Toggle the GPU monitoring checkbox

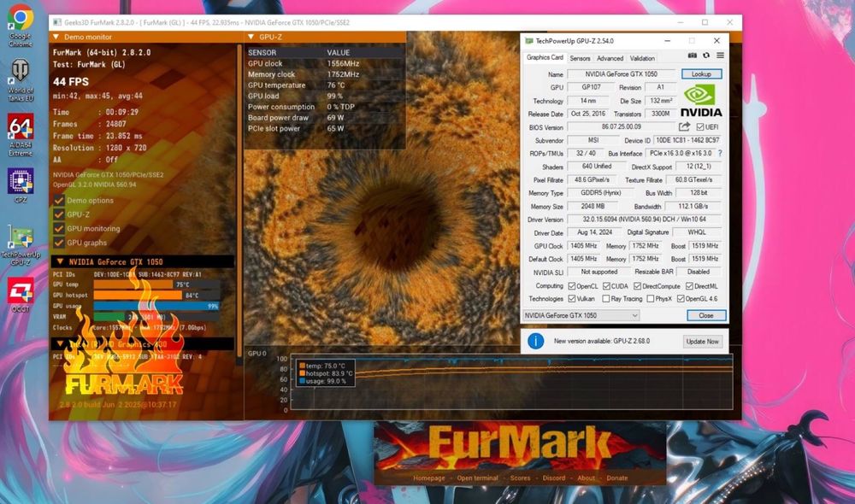click(59, 229)
